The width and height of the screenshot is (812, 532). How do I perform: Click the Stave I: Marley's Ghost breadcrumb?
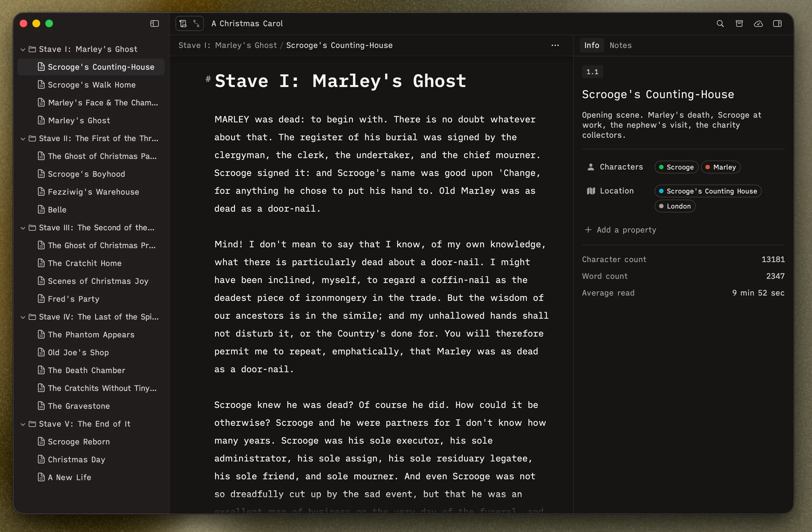(228, 45)
